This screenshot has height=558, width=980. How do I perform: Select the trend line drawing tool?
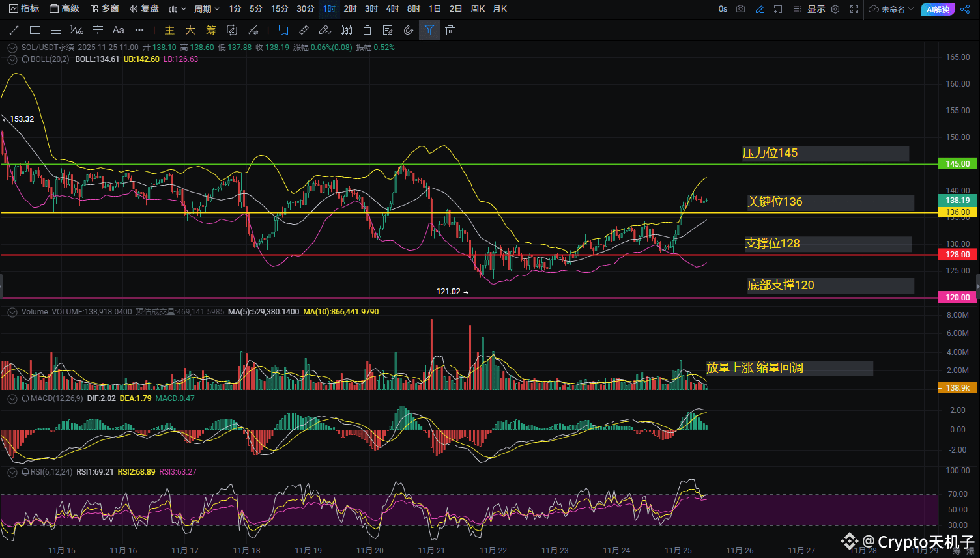(x=14, y=30)
